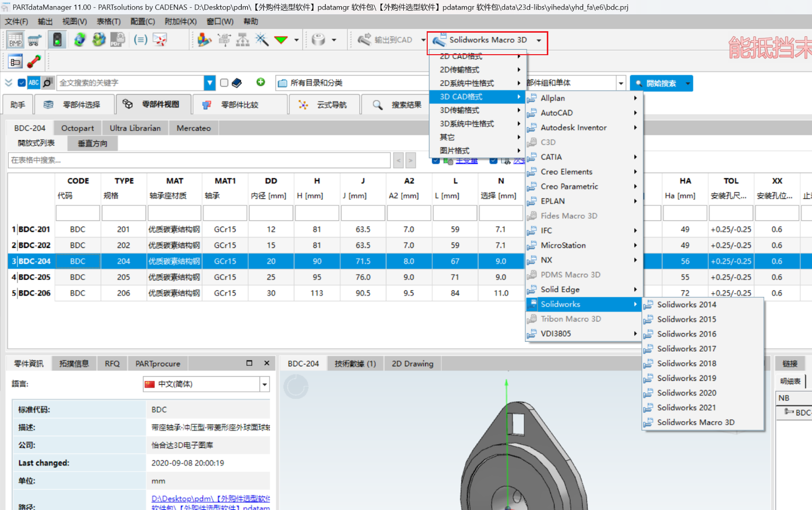Click the green plus add icon
Screen dimensions: 812x510
coord(261,82)
